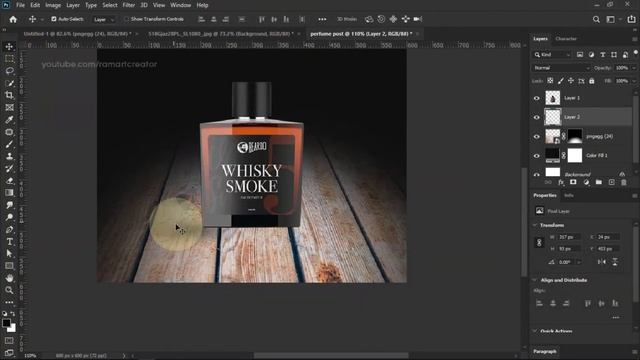Select the Lasso tool
The image size is (640, 360).
point(9,71)
